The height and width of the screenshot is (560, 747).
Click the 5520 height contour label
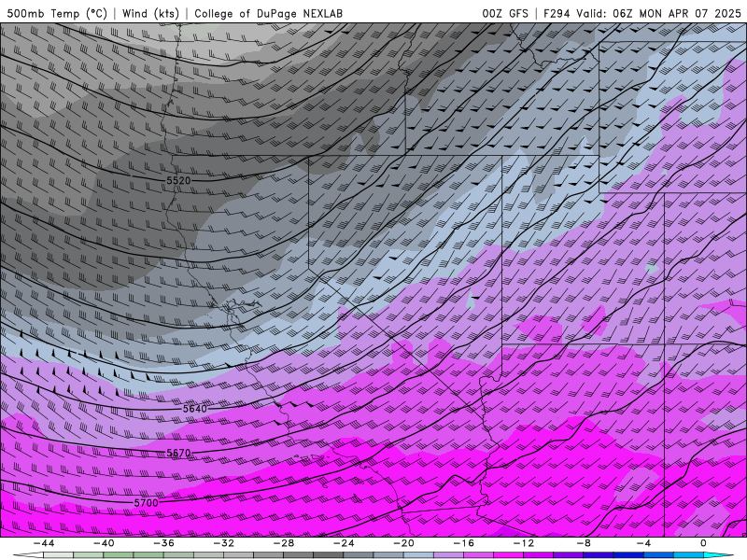point(178,180)
